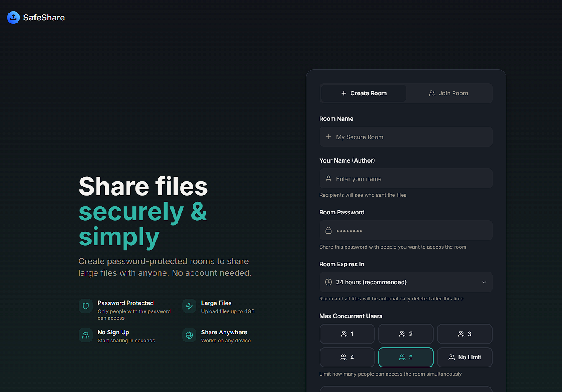Click the Room Password label

[x=342, y=212]
